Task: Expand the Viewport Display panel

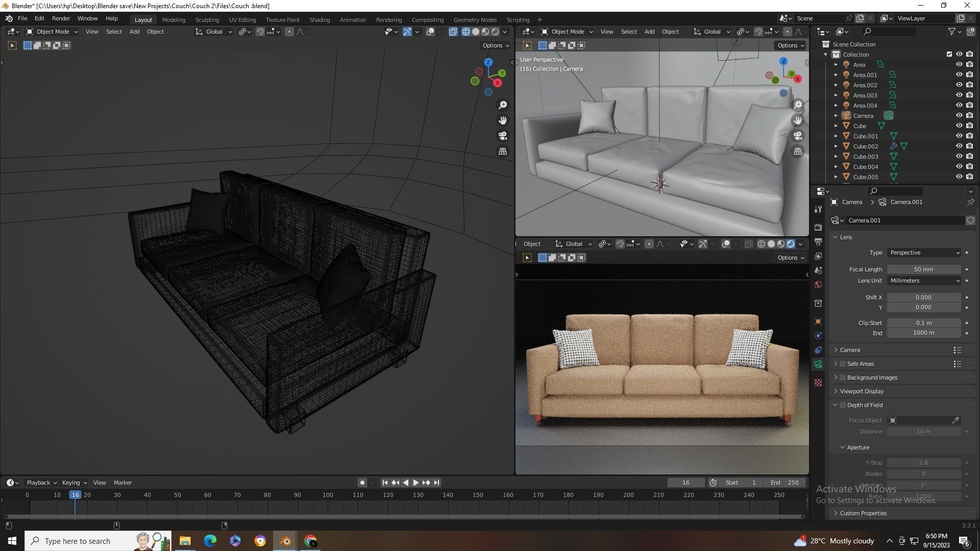Action: tap(862, 391)
